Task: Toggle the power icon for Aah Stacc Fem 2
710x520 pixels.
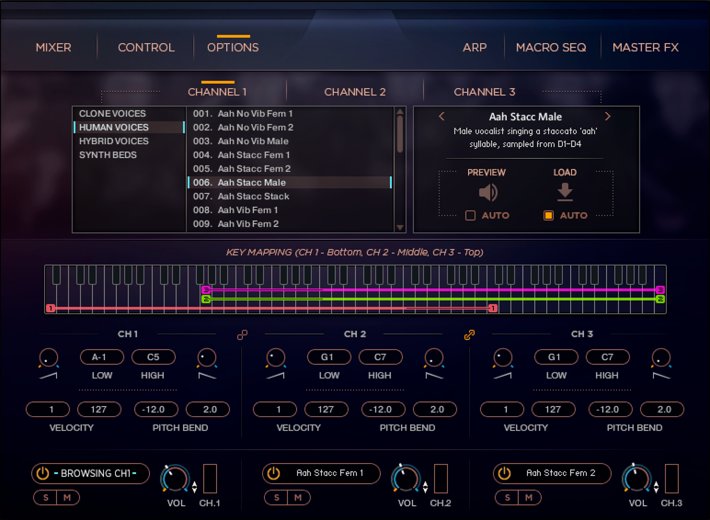Action: point(504,473)
